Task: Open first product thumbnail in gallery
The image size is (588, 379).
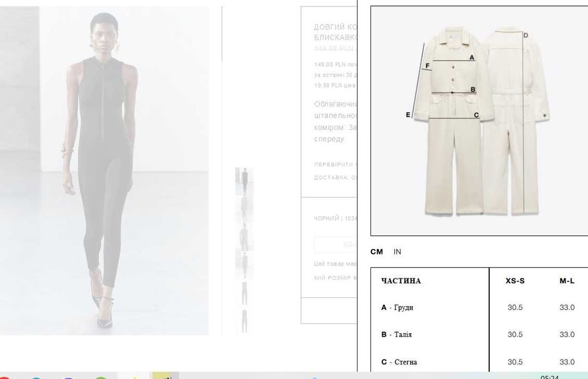Action: pyautogui.click(x=244, y=181)
